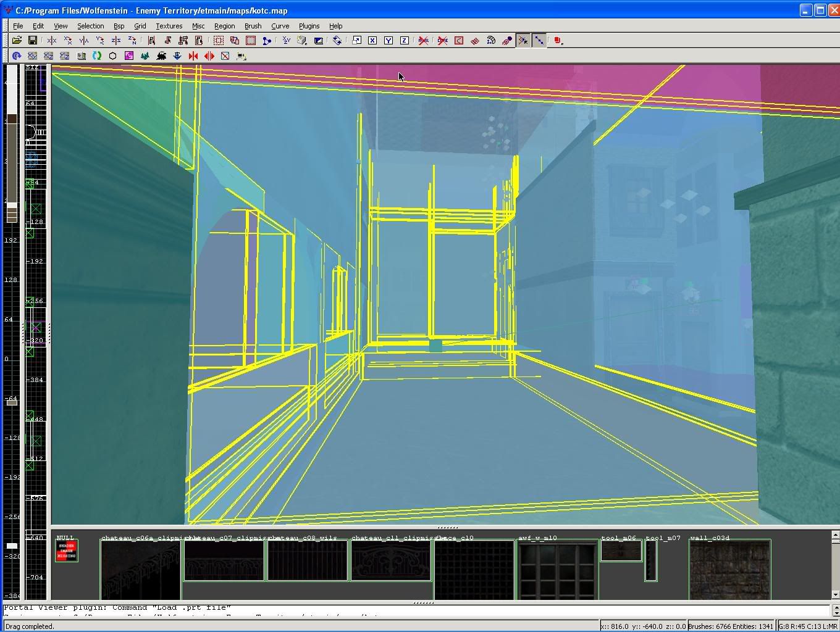Toggle the Clipper tool icon
This screenshot has height=632, width=840.
coord(267,41)
